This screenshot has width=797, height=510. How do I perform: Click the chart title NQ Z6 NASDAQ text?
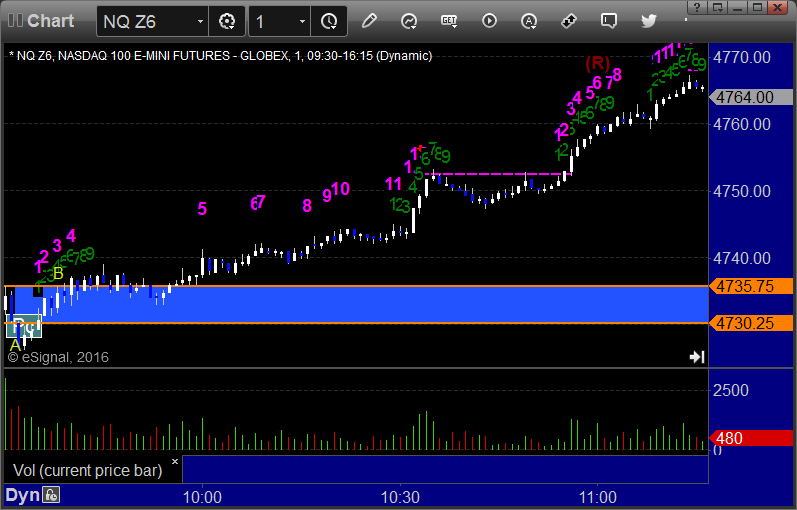tap(221, 55)
